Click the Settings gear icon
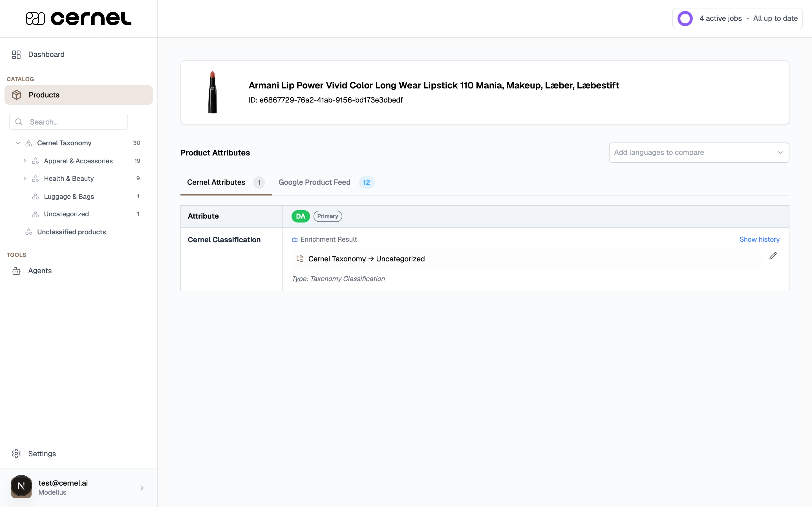Image resolution: width=812 pixels, height=507 pixels. click(16, 453)
